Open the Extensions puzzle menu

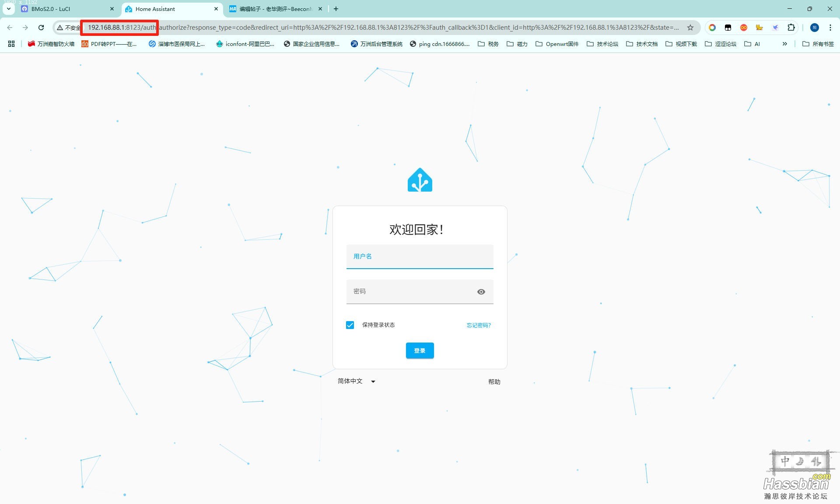(791, 28)
